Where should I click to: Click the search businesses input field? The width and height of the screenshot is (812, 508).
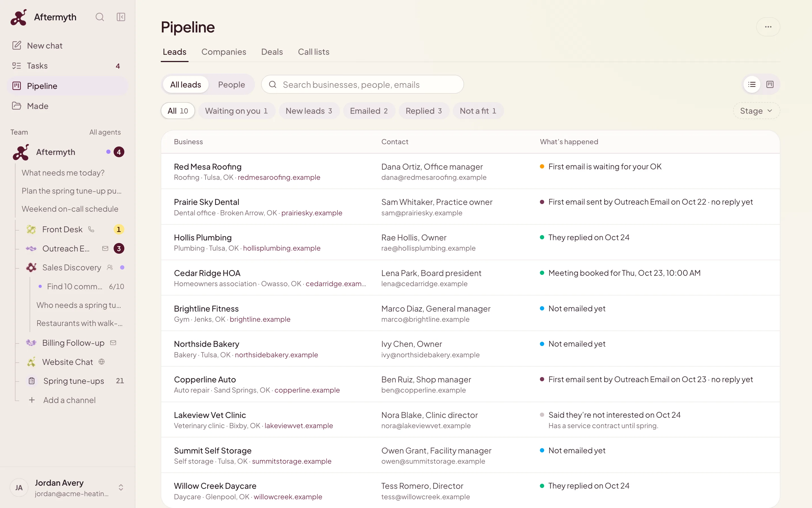362,85
